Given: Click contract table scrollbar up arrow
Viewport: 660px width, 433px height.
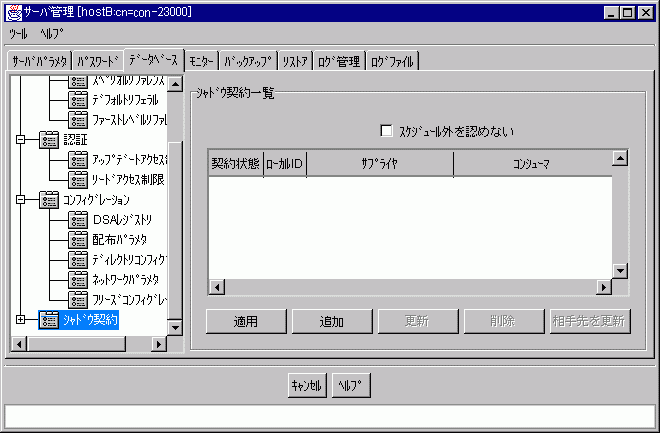Looking at the screenshot, I should [x=620, y=158].
